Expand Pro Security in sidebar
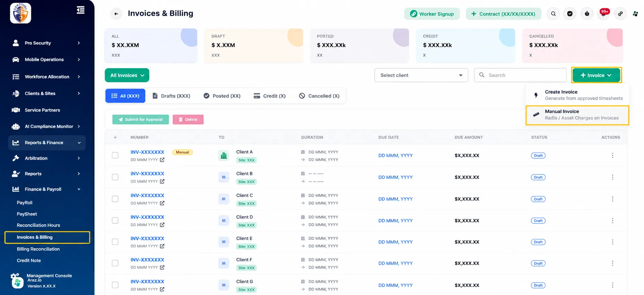The width and height of the screenshot is (644, 295). pos(47,43)
